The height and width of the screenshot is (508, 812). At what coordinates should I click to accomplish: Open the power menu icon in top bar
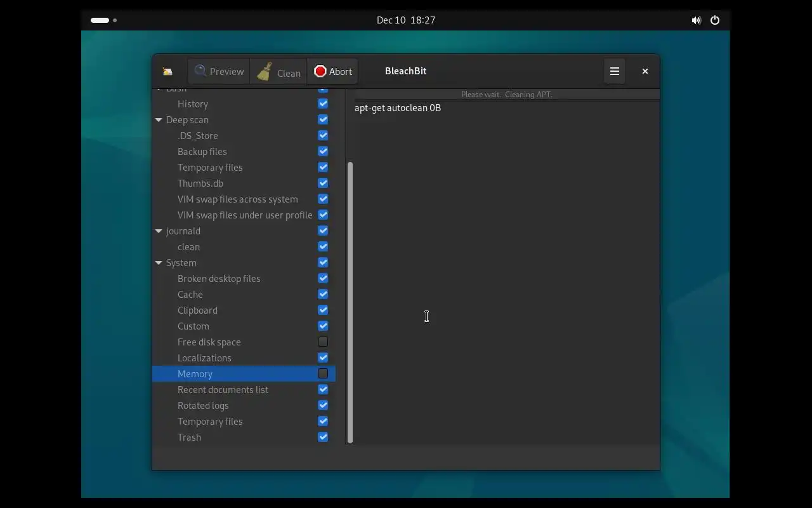click(715, 20)
